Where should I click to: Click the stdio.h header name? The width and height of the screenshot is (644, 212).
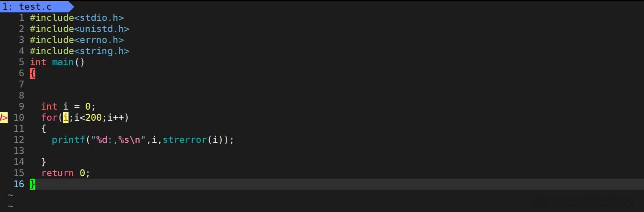coord(102,18)
